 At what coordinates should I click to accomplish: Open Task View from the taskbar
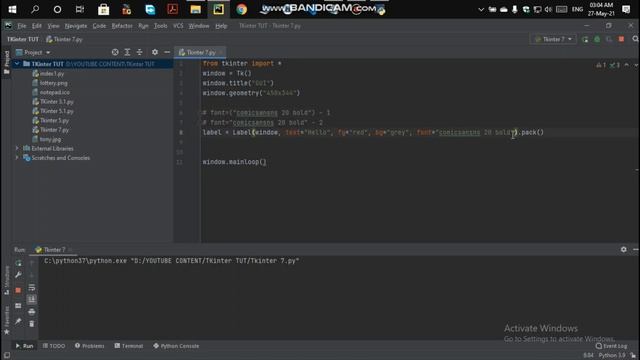pos(80,9)
